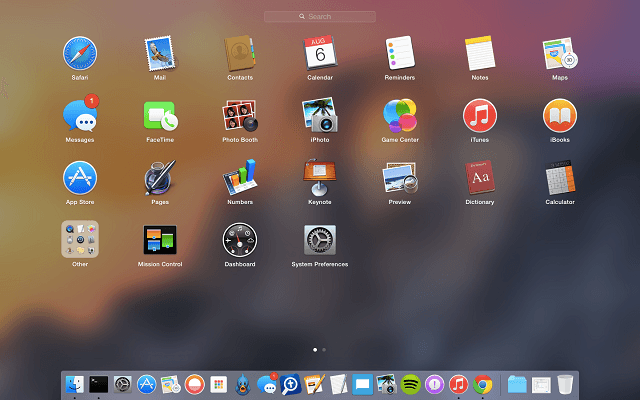Click the Launchpad Search field
Screen dimensions: 640x400
tap(320, 16)
